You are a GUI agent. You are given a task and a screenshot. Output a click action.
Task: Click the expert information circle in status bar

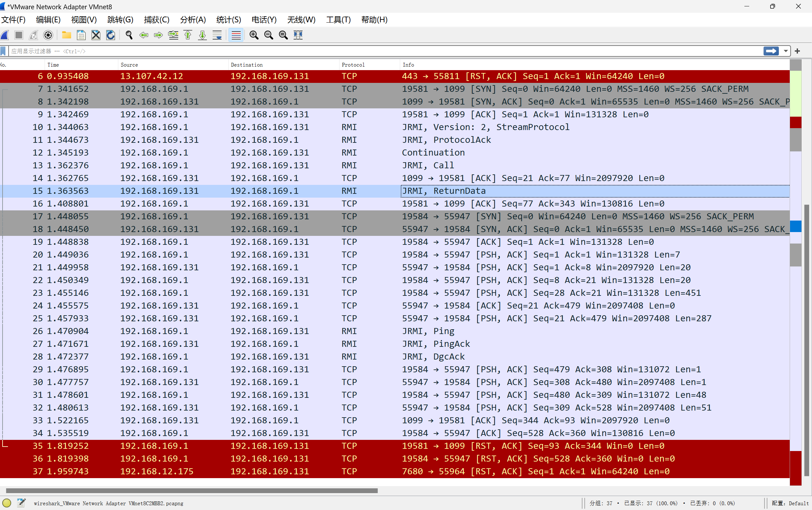tap(7, 503)
